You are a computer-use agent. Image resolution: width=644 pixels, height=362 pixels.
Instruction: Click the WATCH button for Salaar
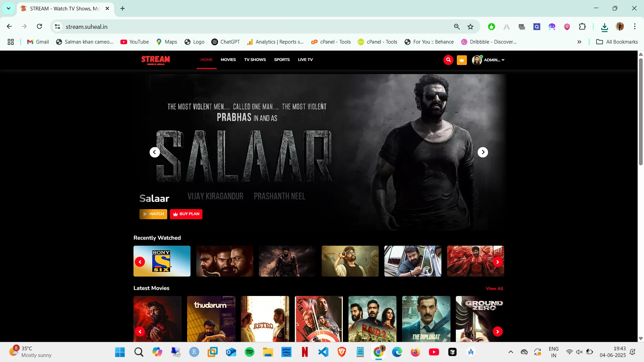pyautogui.click(x=153, y=214)
